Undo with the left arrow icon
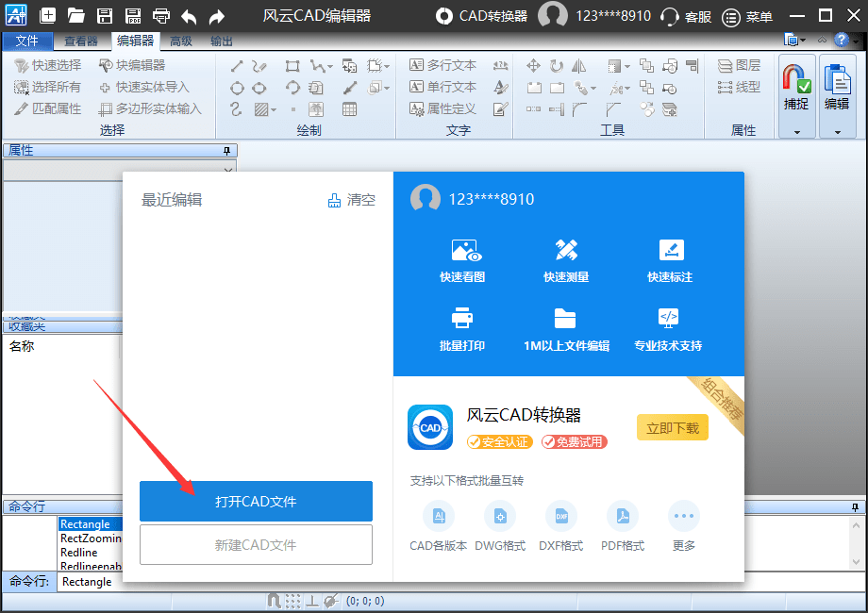The image size is (868, 613). pos(189,17)
